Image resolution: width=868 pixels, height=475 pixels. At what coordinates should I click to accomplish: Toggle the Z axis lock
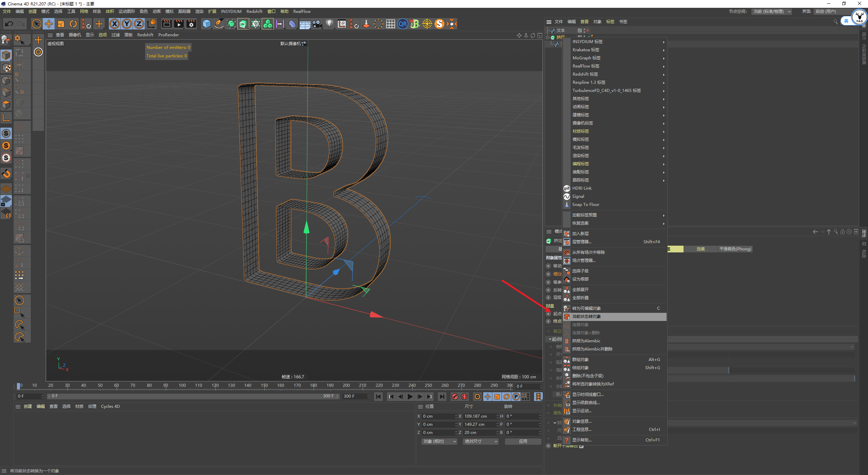point(139,24)
